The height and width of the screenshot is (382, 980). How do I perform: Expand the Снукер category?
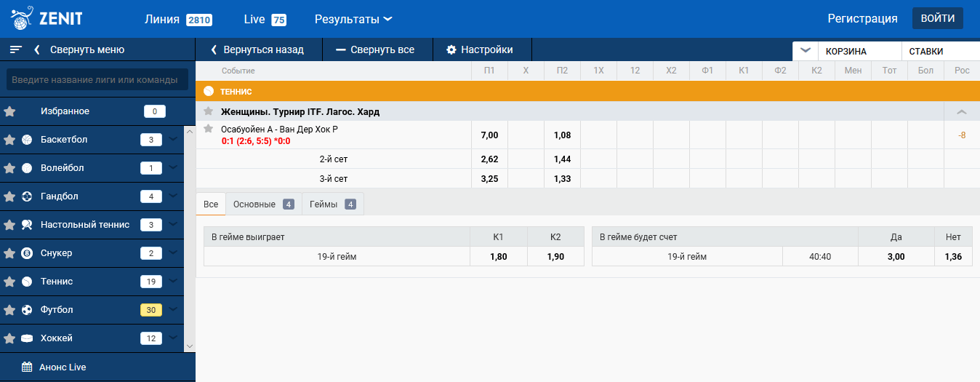[173, 252]
